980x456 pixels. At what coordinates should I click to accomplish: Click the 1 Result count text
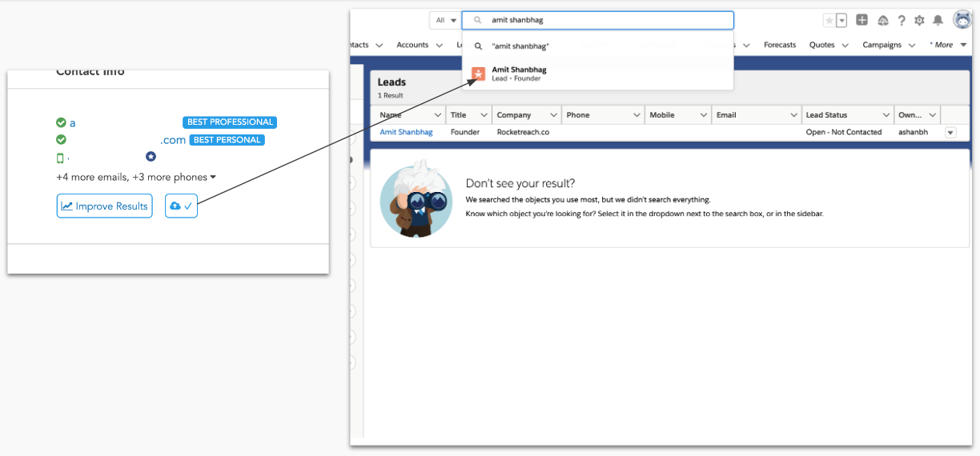pyautogui.click(x=391, y=95)
